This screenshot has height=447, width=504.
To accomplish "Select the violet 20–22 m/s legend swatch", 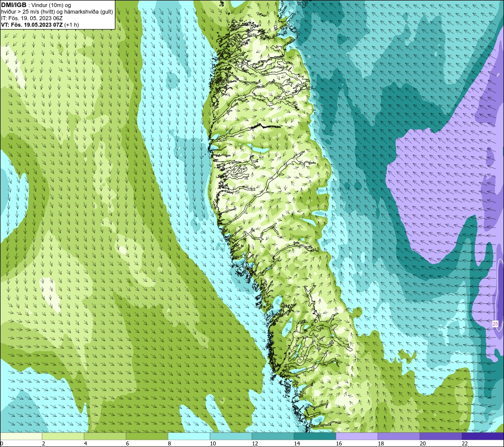I will 440,436.
